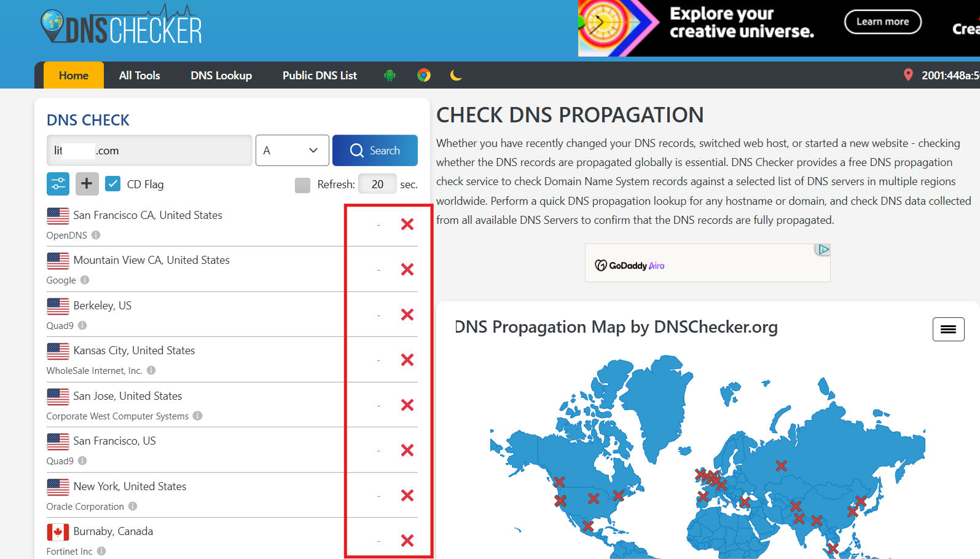Click red X status for San Jose
The width and height of the screenshot is (980, 559).
coord(407,405)
